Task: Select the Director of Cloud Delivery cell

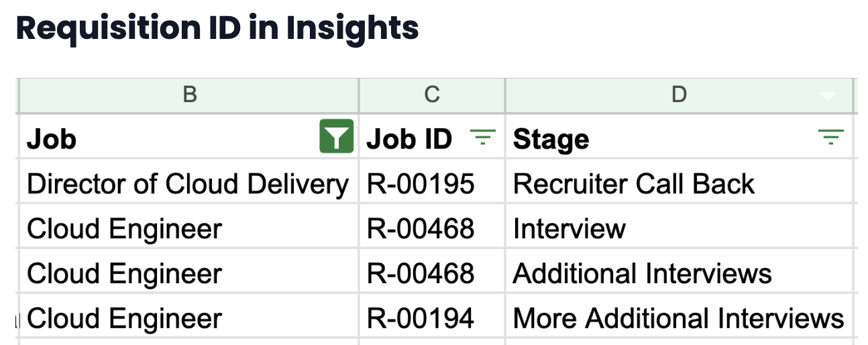Action: click(188, 184)
